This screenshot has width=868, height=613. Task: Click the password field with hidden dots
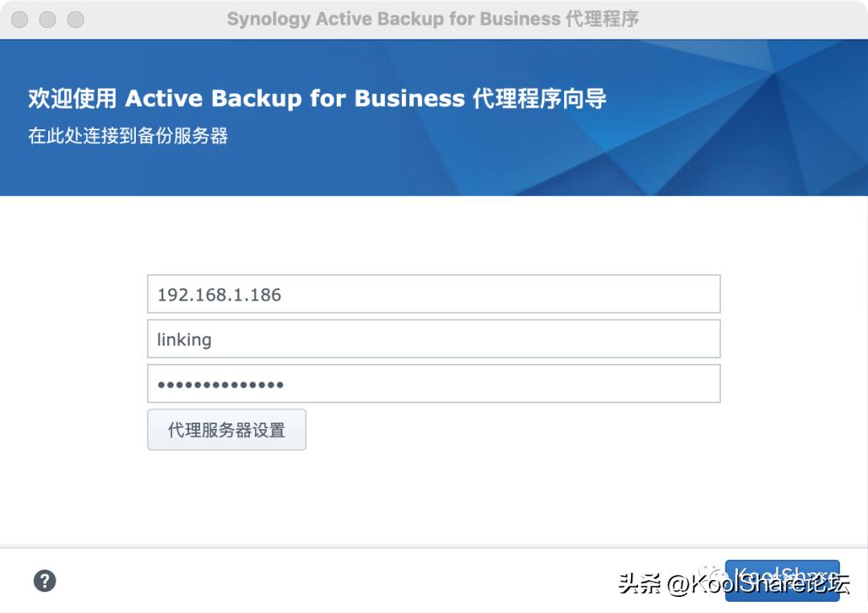(434, 384)
